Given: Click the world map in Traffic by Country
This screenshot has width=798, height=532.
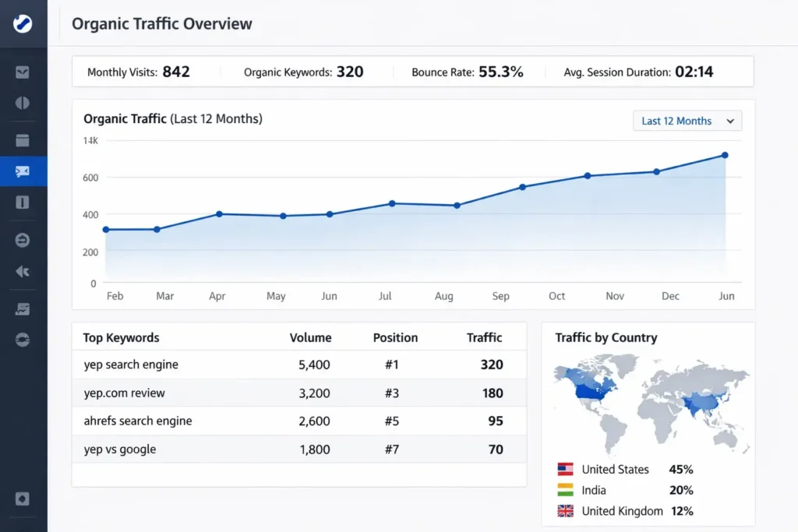Looking at the screenshot, I should [x=651, y=404].
